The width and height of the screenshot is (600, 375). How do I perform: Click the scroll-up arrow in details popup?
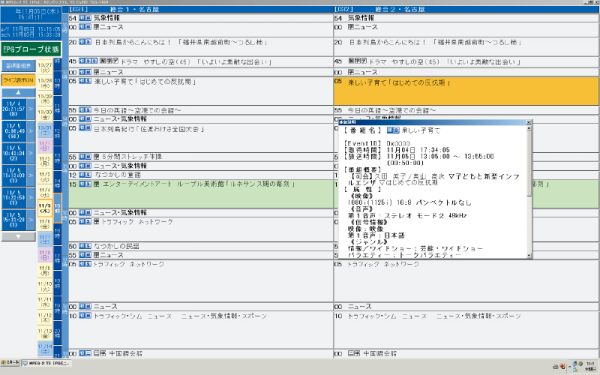point(530,129)
